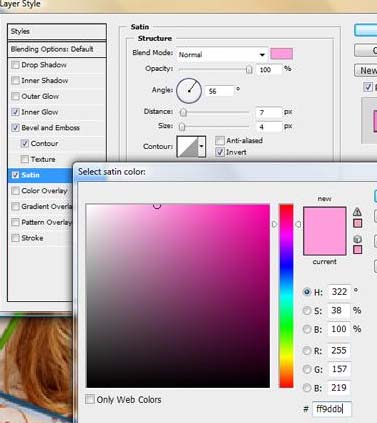The width and height of the screenshot is (377, 423).
Task: Click the OK button in Layer Style
Action: click(366, 30)
